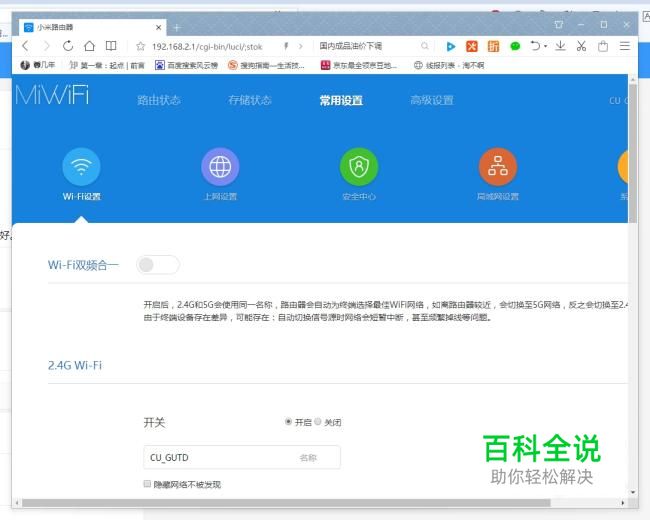Click the scroll-down arrow on vertical scrollbar

(633, 492)
